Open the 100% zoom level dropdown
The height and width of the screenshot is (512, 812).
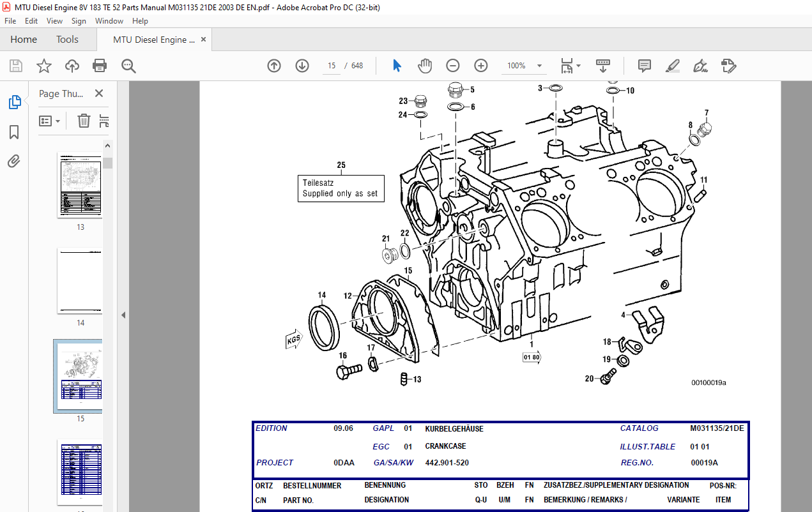point(539,66)
